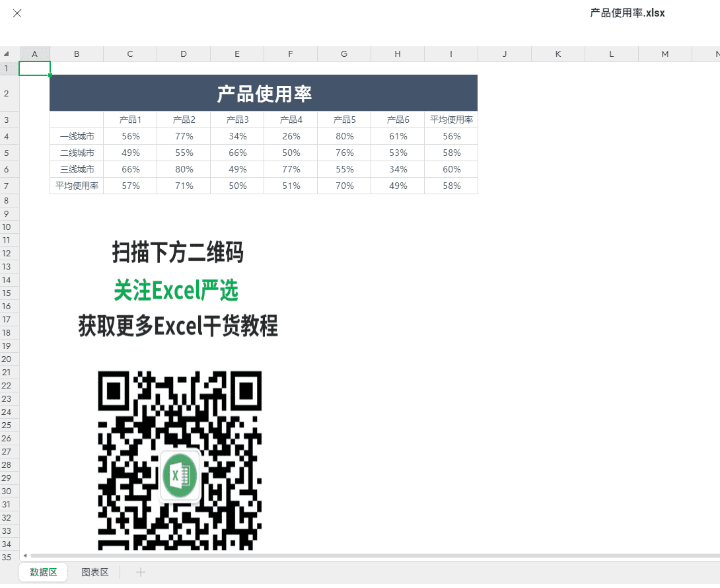720x588 pixels.
Task: Select column D header
Action: pos(184,54)
